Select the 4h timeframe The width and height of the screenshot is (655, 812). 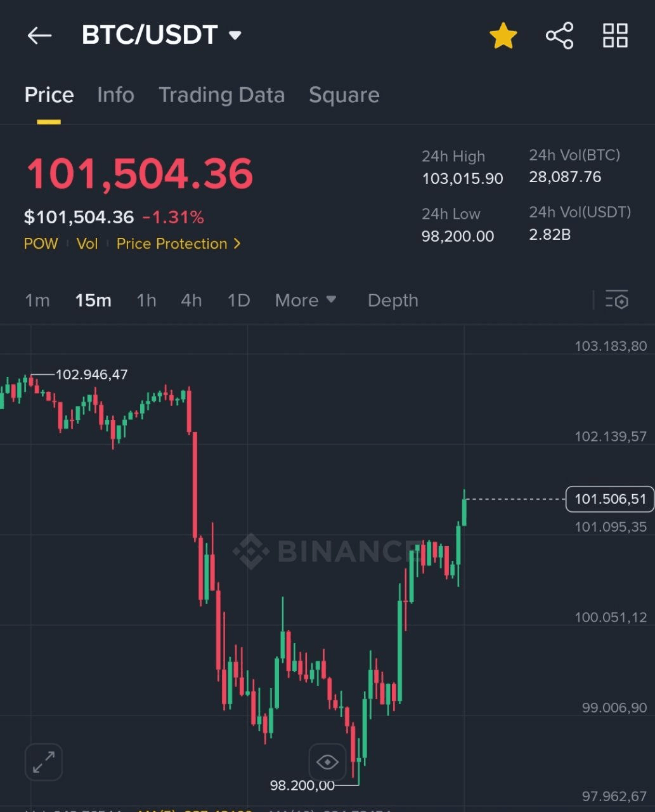point(191,300)
